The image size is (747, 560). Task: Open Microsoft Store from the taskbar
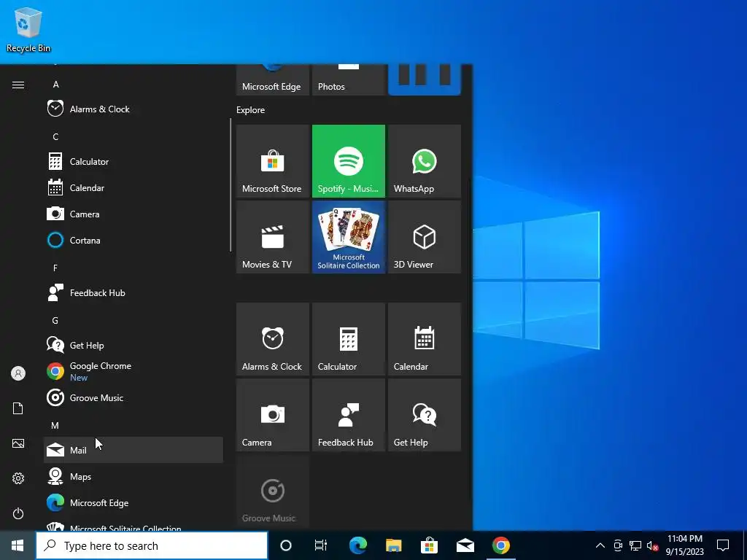coord(429,545)
